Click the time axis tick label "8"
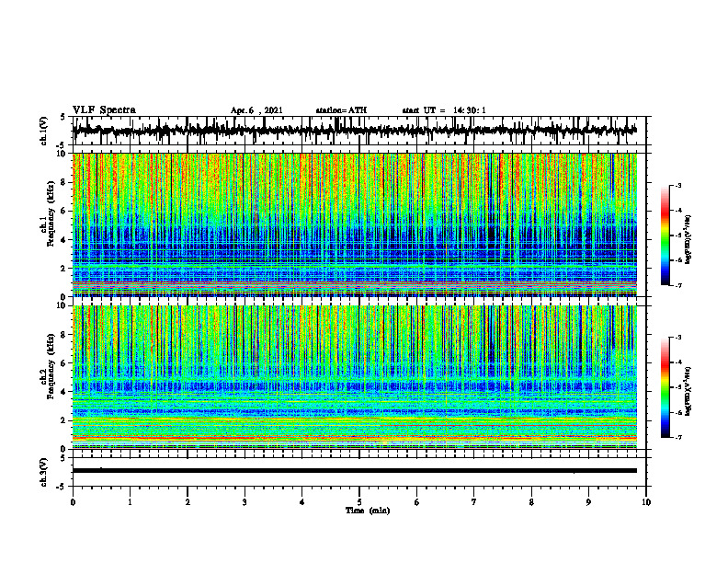 pos(531,502)
